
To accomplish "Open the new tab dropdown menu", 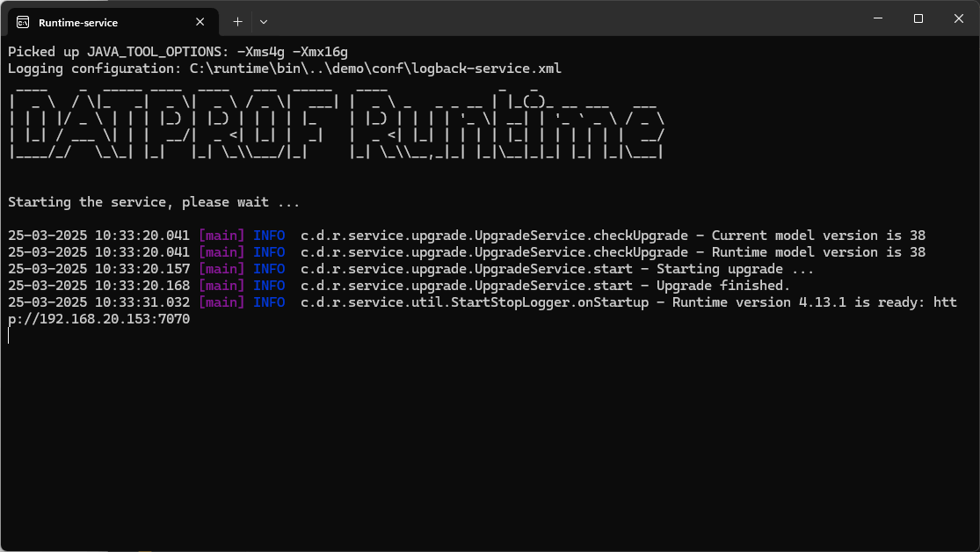I will coord(262,21).
